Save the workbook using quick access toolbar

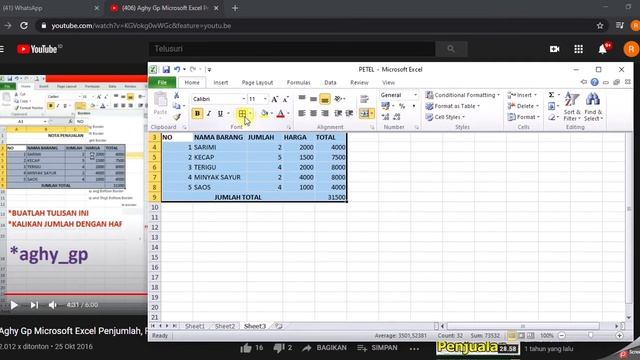(x=166, y=70)
